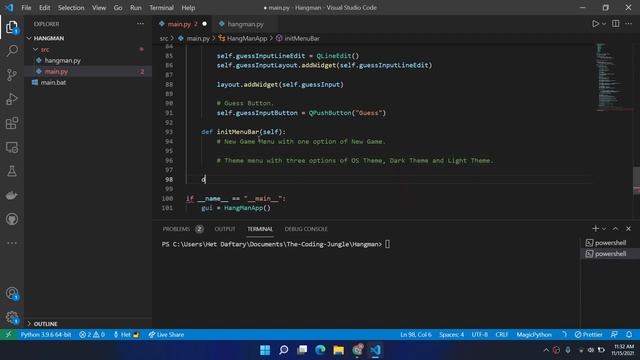Open the notifications bell in status bar
Screen dimensions: 640x360
point(629,335)
